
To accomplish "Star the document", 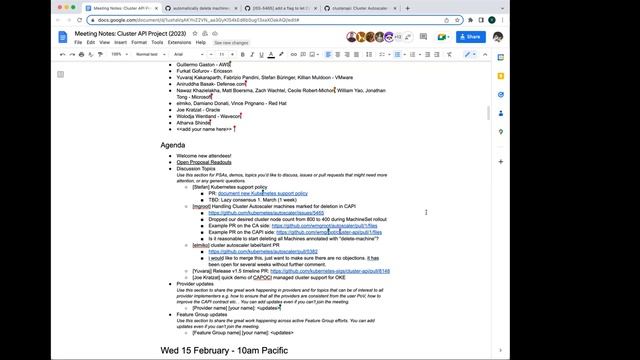I will [x=195, y=33].
